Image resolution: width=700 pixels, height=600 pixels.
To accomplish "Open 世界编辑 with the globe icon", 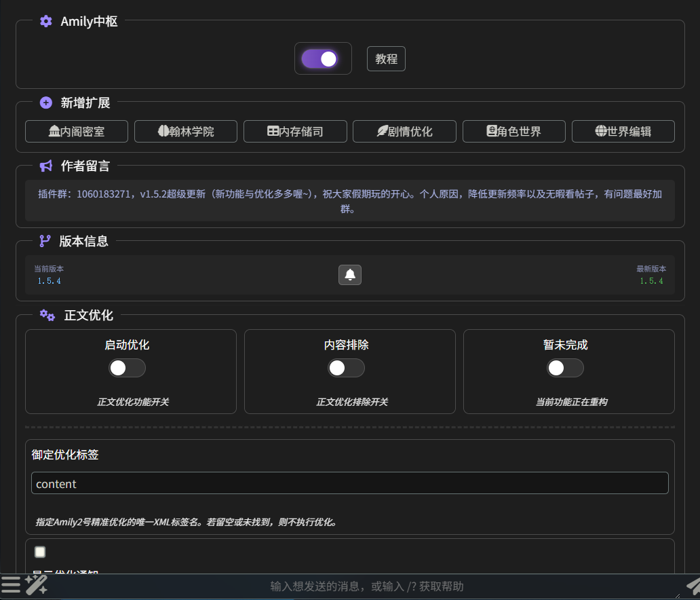I will point(623,132).
